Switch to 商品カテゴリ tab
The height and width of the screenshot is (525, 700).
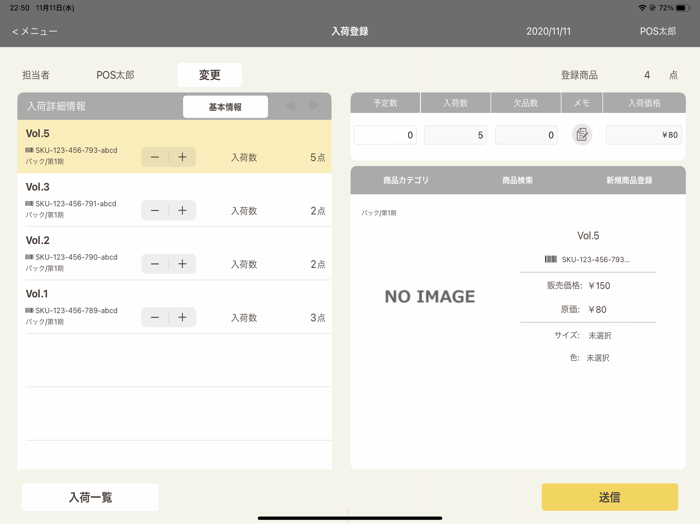coord(406,180)
